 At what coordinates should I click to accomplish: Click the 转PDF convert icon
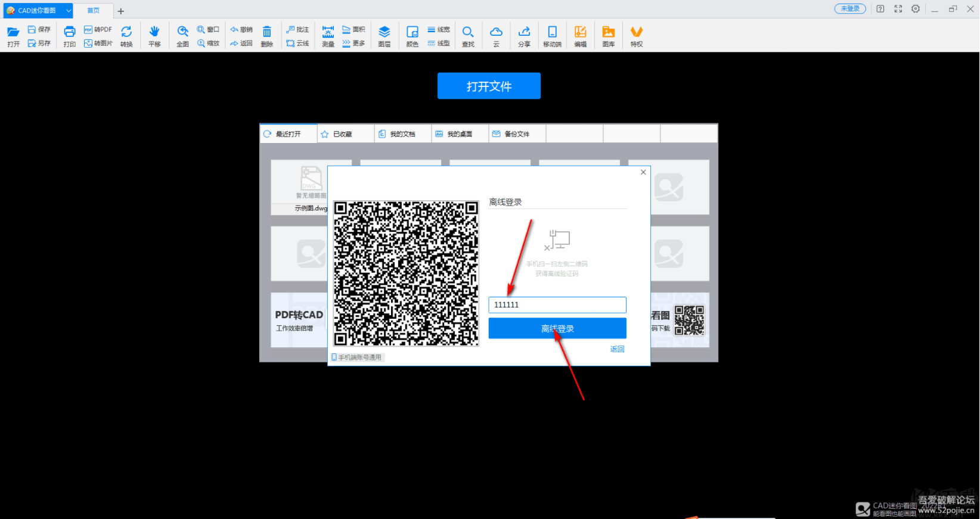pyautogui.click(x=98, y=29)
